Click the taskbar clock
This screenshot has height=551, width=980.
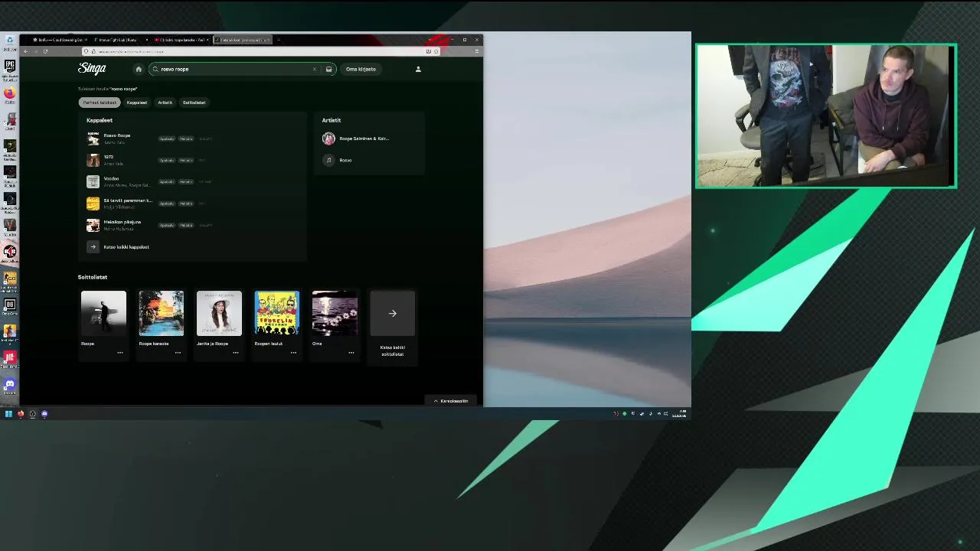click(679, 414)
